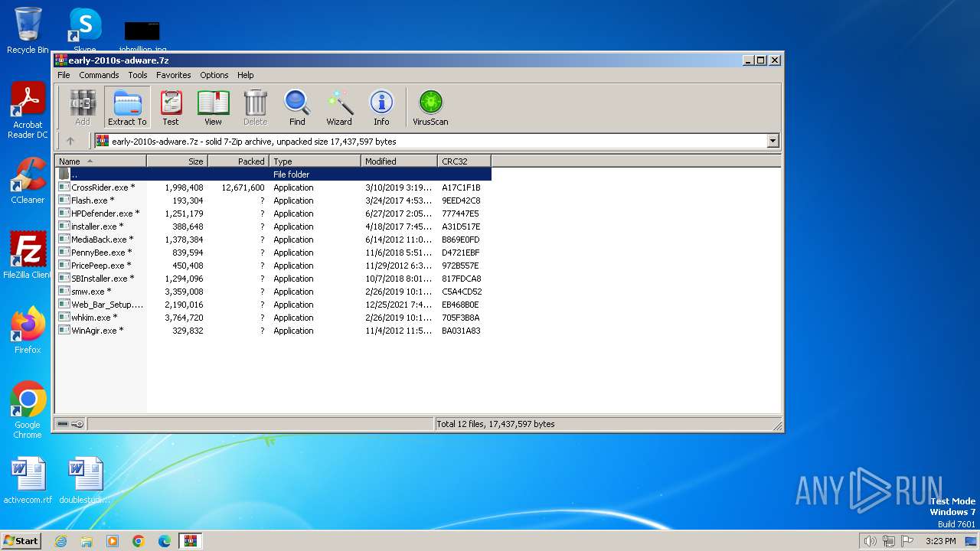Launch the Wizard tool

[339, 107]
